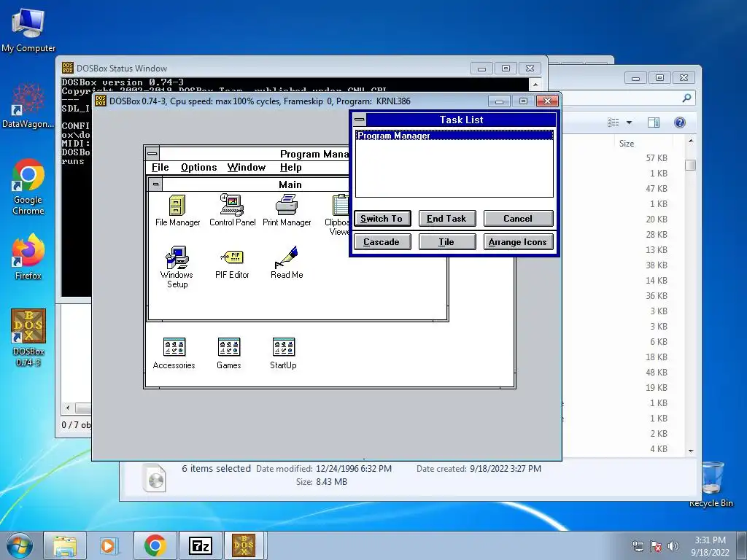Open the Read Me icon

286,262
